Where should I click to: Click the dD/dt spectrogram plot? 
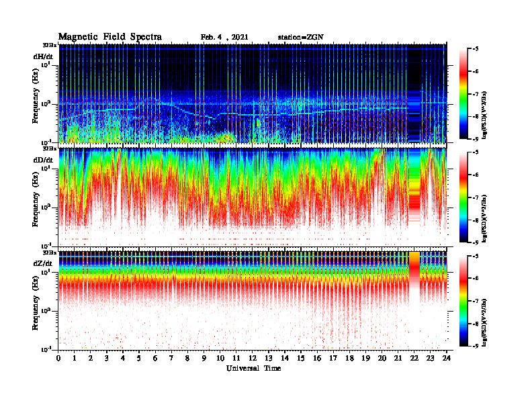point(253,197)
